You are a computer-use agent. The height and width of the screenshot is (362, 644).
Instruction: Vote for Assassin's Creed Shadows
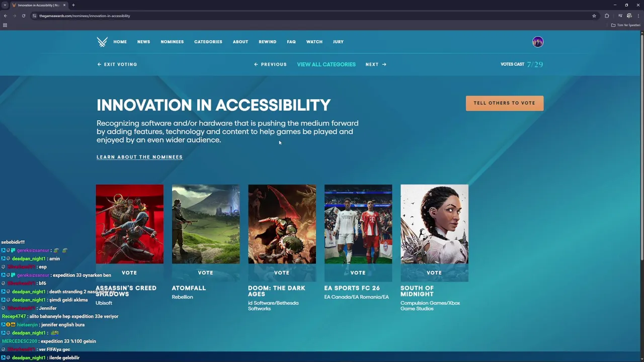pyautogui.click(x=129, y=273)
